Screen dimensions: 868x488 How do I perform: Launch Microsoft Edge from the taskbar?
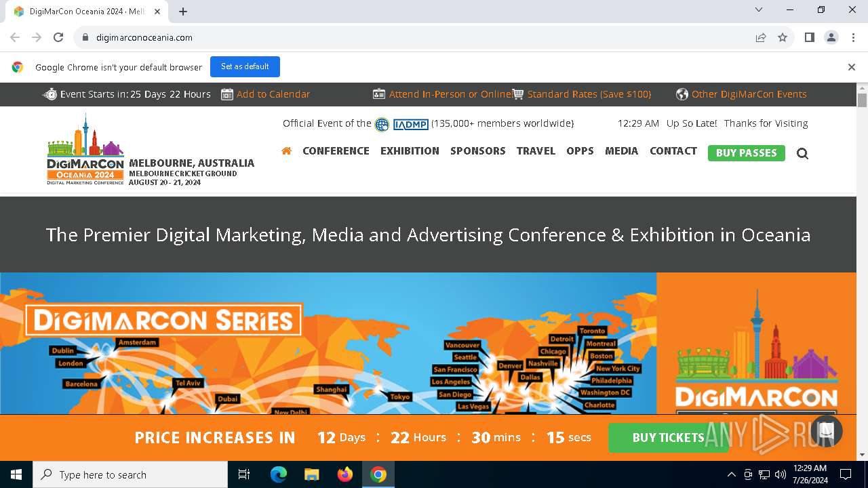click(x=279, y=474)
